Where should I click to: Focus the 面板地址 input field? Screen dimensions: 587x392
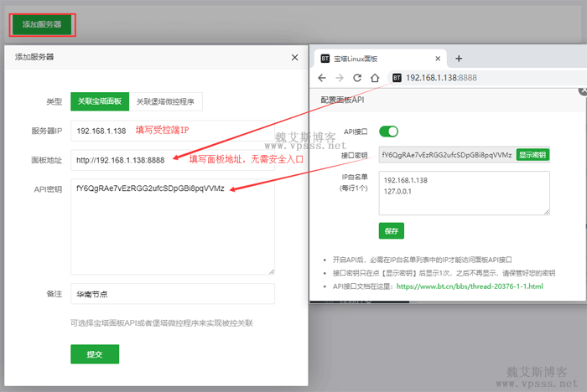[x=172, y=160]
